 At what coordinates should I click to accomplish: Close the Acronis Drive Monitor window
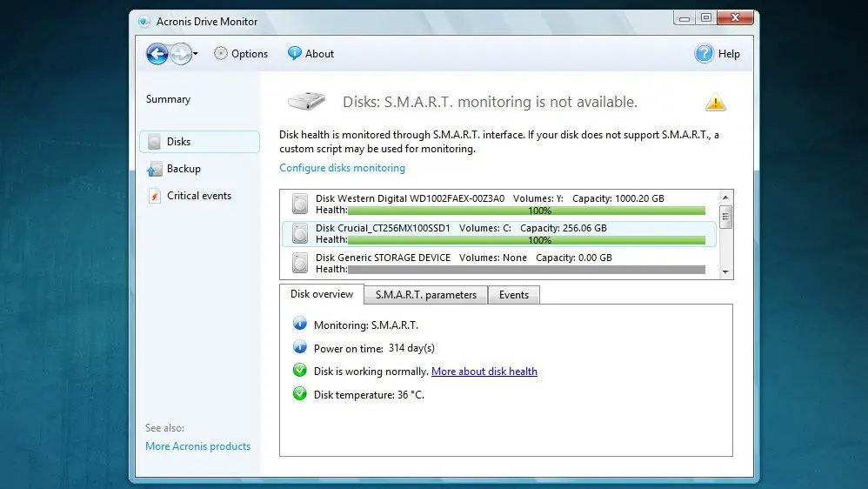[735, 18]
